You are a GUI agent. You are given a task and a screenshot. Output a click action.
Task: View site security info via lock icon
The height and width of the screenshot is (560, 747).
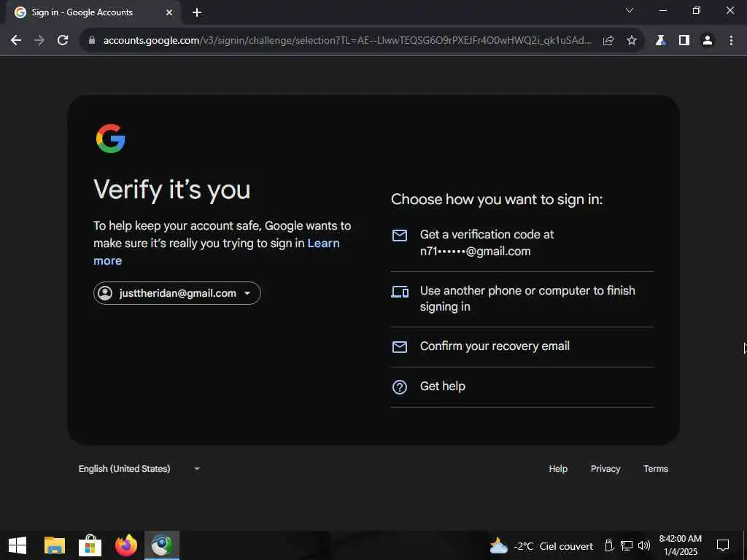coord(92,41)
